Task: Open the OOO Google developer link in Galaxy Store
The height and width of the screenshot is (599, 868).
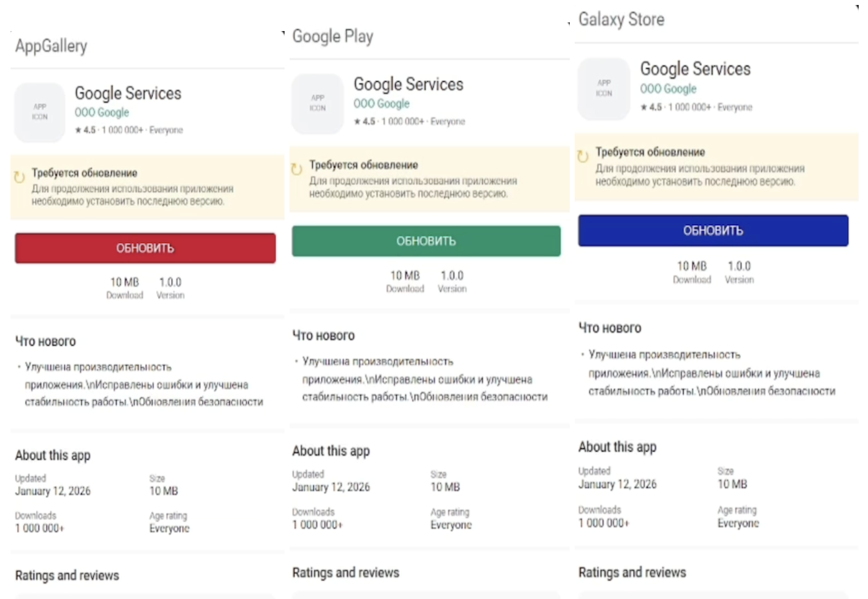Action: 668,89
